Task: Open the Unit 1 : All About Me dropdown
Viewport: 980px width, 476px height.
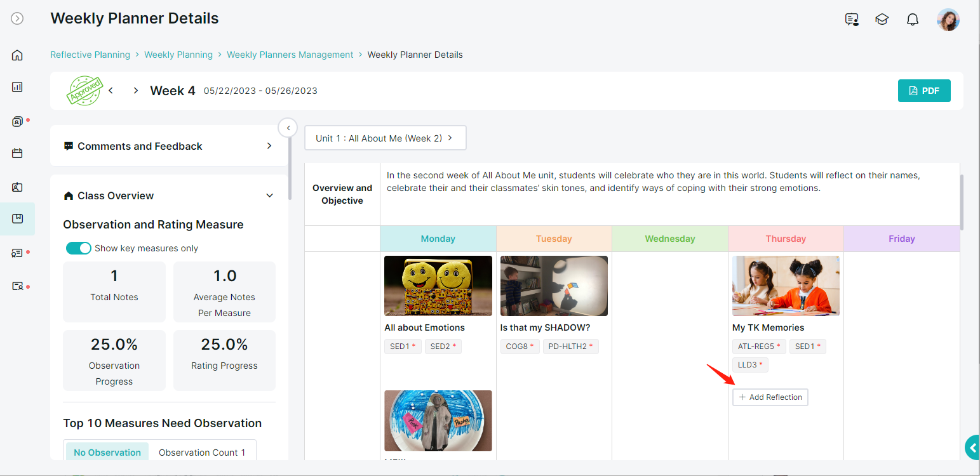Action: click(x=386, y=138)
